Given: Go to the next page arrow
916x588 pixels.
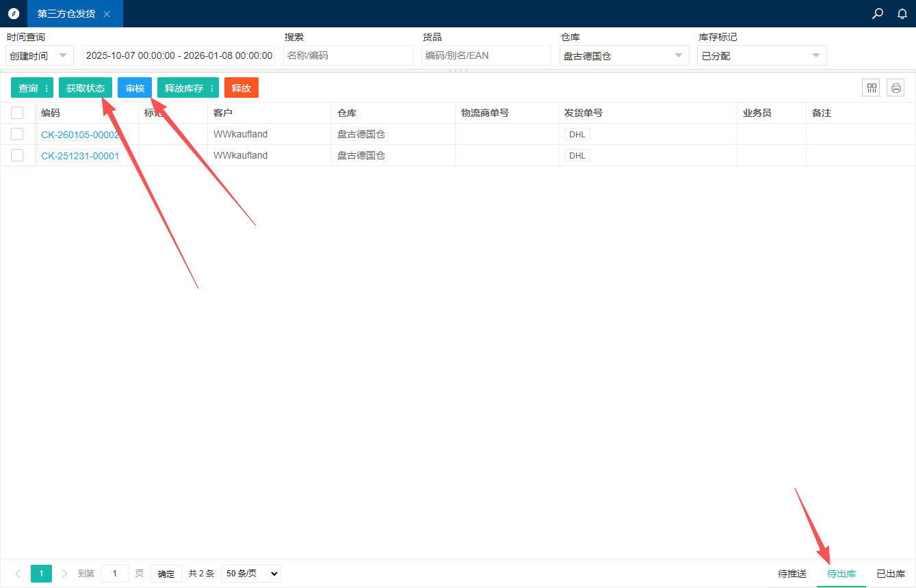Looking at the screenshot, I should coord(64,574).
